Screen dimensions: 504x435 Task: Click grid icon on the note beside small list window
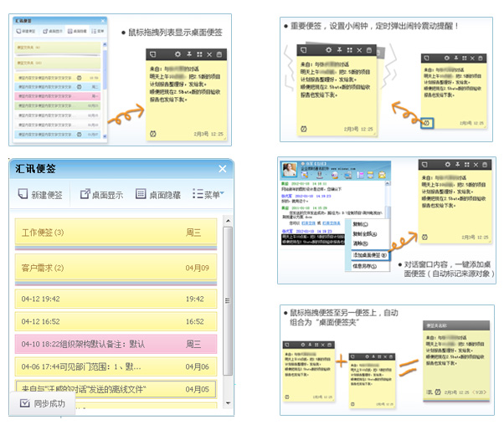click(x=199, y=54)
